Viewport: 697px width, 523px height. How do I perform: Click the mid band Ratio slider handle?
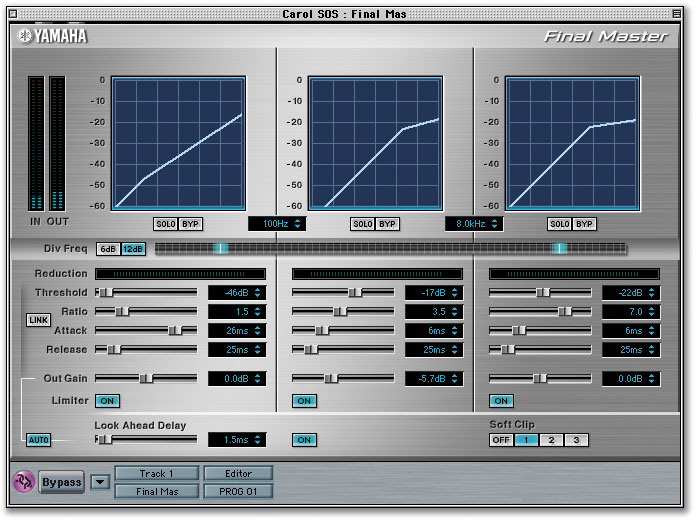[340, 311]
